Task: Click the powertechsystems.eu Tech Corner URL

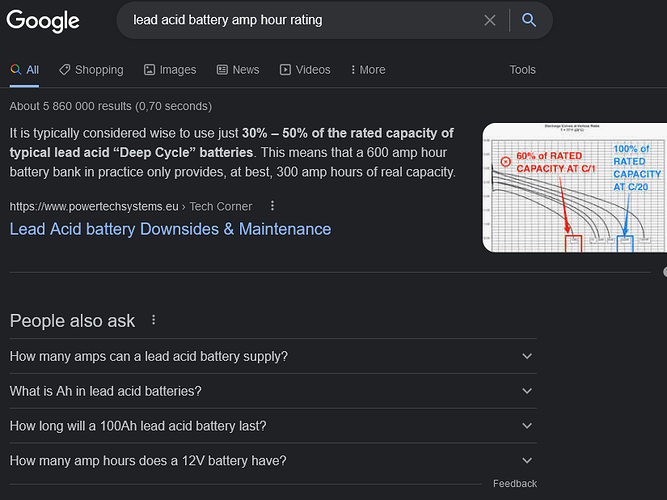Action: point(131,206)
